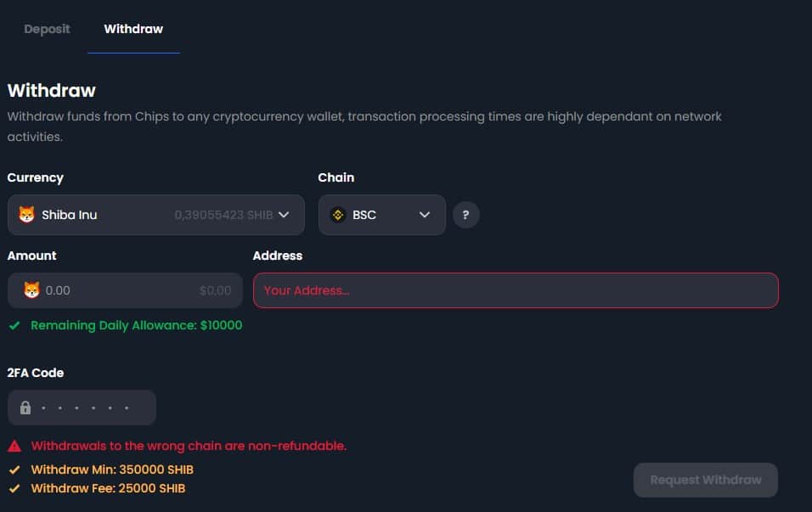812x512 pixels.
Task: Open the chain help question mark
Action: coord(465,215)
